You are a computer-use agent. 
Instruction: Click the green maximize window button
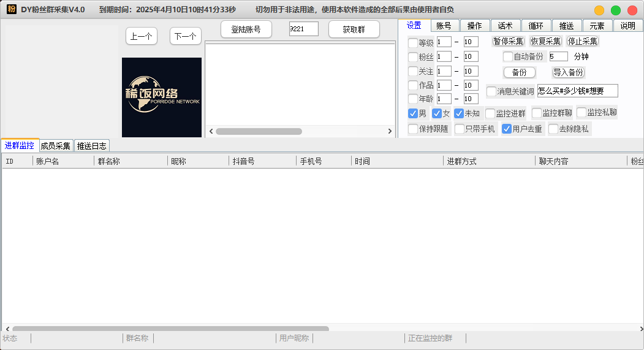pos(616,10)
